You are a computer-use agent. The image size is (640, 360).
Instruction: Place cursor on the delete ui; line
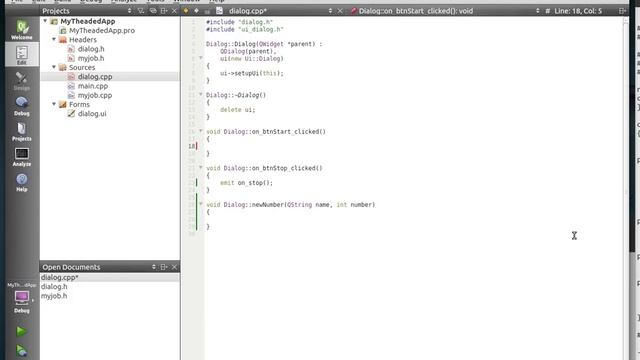click(x=238, y=110)
